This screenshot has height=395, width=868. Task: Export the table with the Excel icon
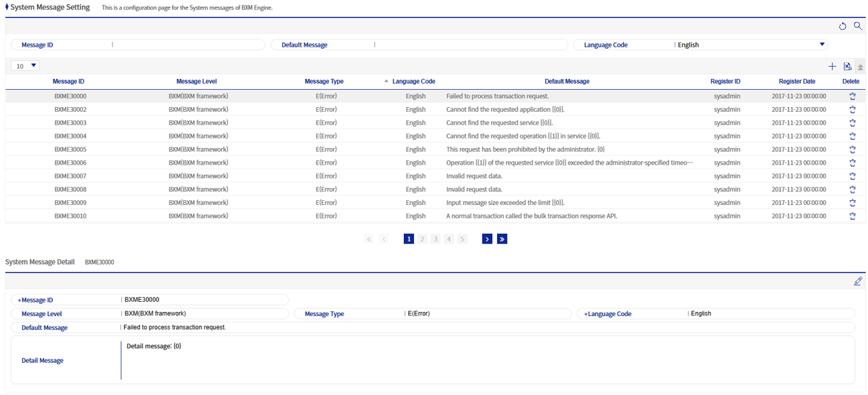point(847,67)
